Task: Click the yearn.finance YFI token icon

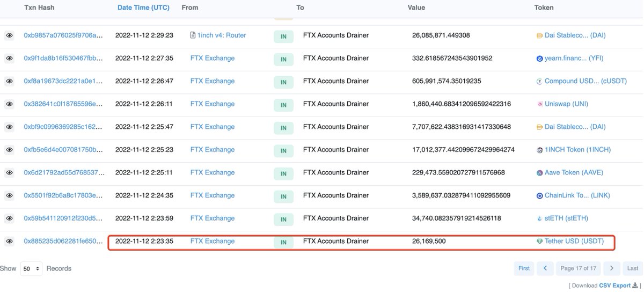Action: coord(540,59)
